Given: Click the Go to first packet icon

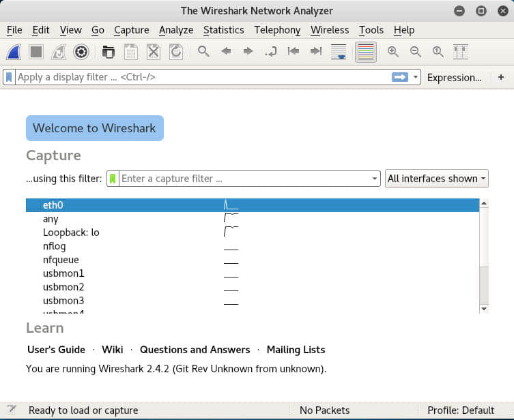Looking at the screenshot, I should [x=294, y=52].
